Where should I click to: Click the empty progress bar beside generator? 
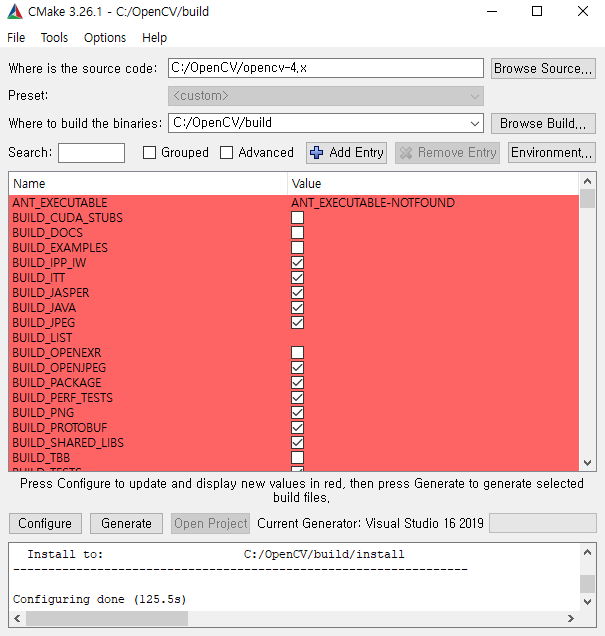coord(543,523)
